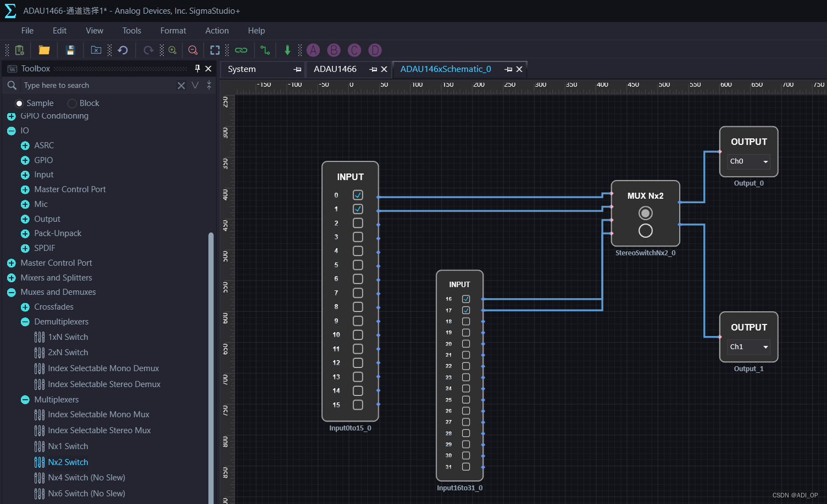Click the wire routing icon in the toolbar

coord(265,51)
